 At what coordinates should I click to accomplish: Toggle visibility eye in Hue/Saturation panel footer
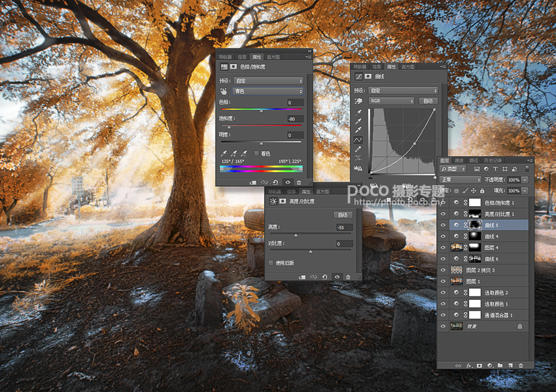point(288,183)
